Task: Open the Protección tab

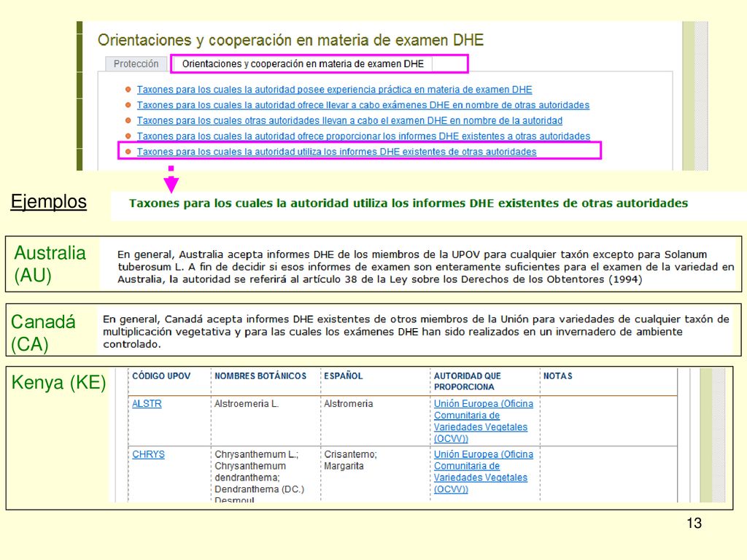Action: pos(136,64)
